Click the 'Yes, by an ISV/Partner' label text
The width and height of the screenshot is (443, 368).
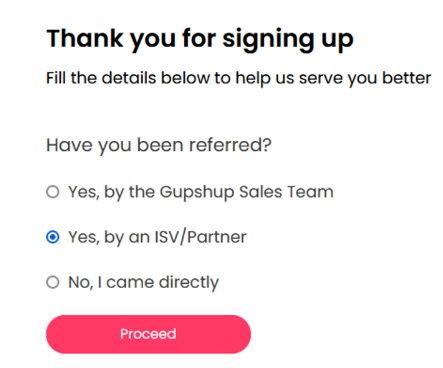[157, 237]
